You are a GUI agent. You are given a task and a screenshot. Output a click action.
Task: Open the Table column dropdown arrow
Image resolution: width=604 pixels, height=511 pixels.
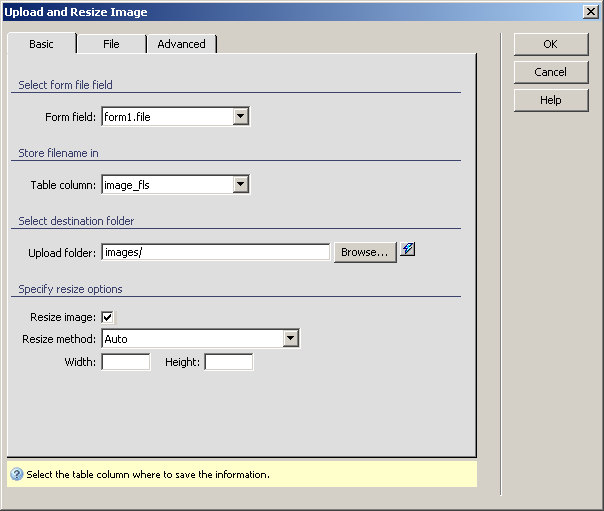240,184
